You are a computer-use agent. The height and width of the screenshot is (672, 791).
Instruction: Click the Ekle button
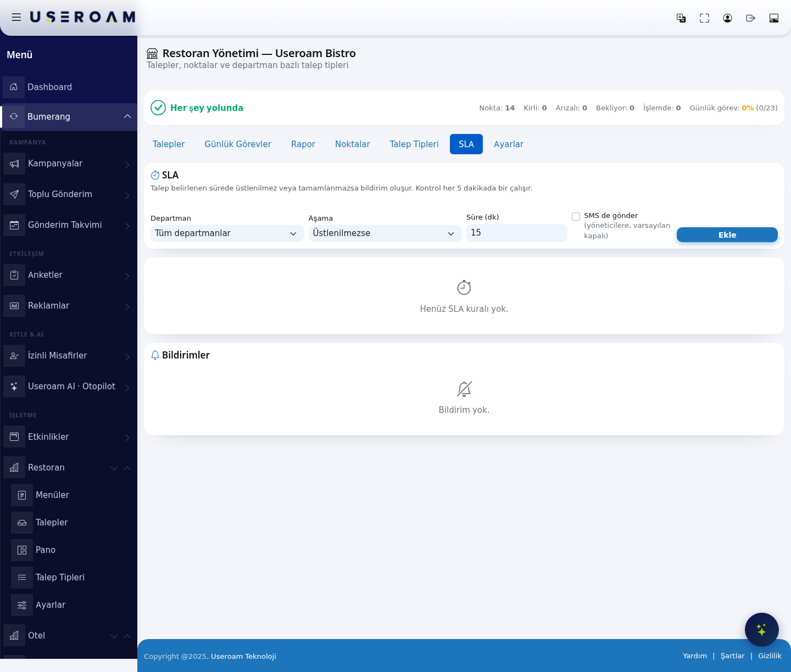click(727, 234)
